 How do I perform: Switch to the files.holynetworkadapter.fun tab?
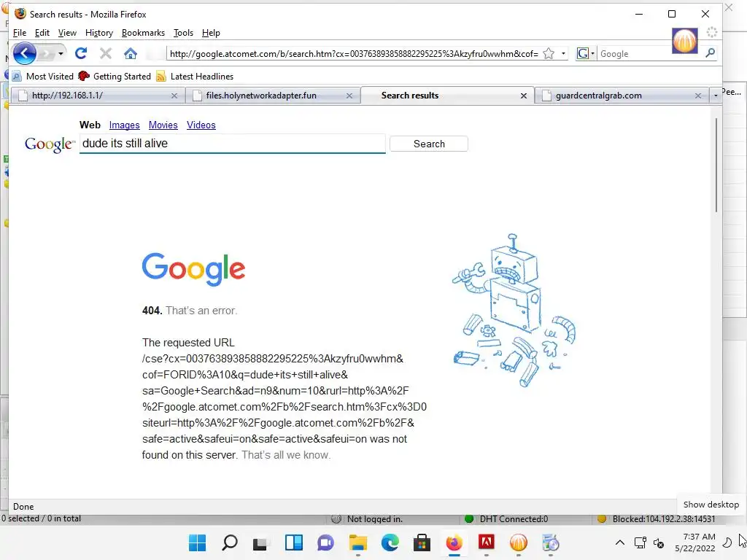click(272, 96)
